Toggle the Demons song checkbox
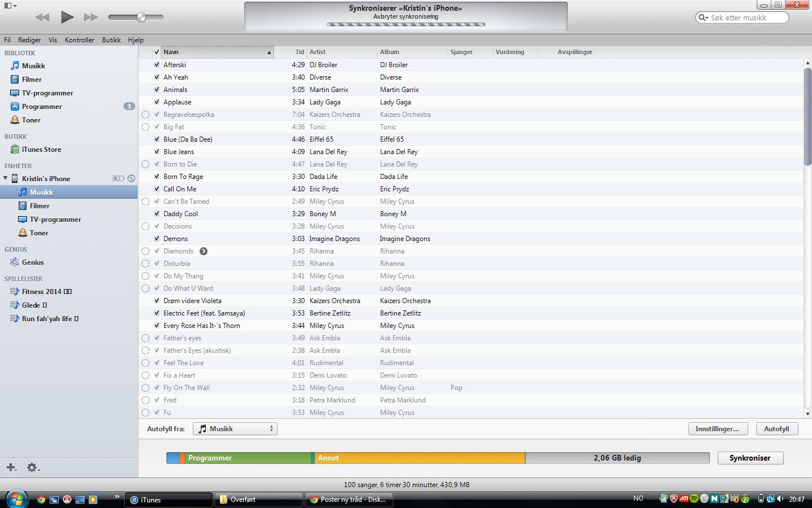This screenshot has width=812, height=508. point(157,239)
